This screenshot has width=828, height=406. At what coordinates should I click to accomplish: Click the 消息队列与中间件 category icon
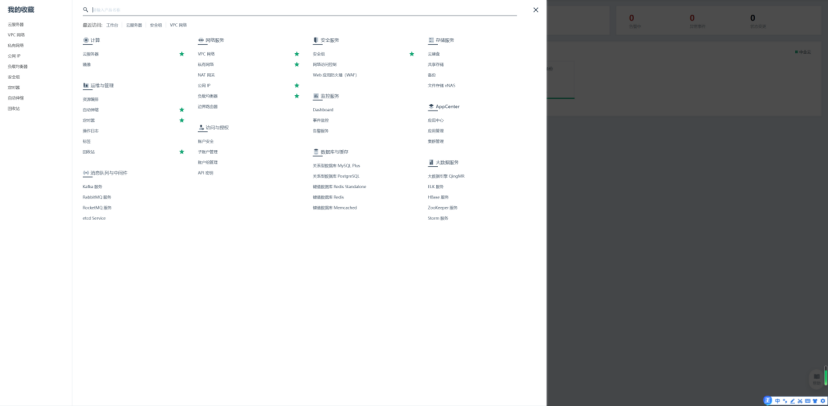(86, 173)
